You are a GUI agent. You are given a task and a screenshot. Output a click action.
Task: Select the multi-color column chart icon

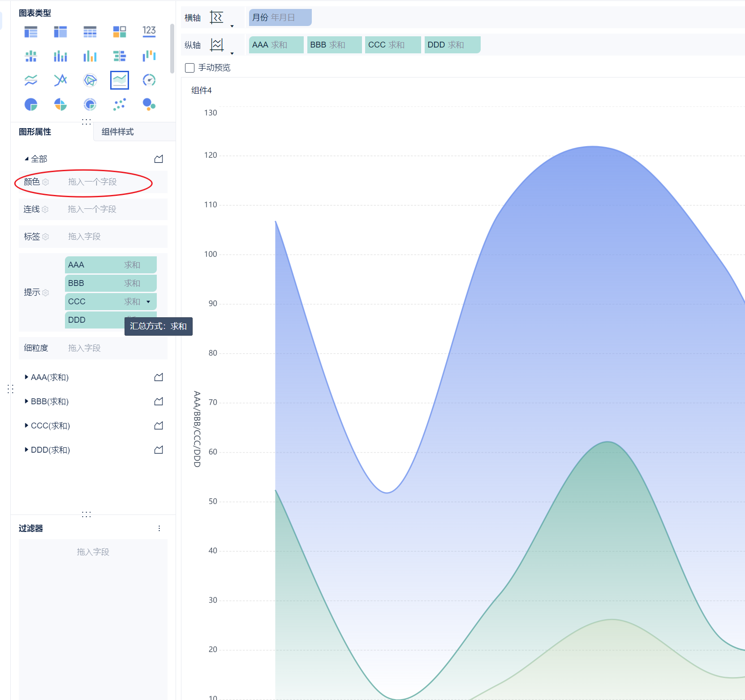(90, 56)
